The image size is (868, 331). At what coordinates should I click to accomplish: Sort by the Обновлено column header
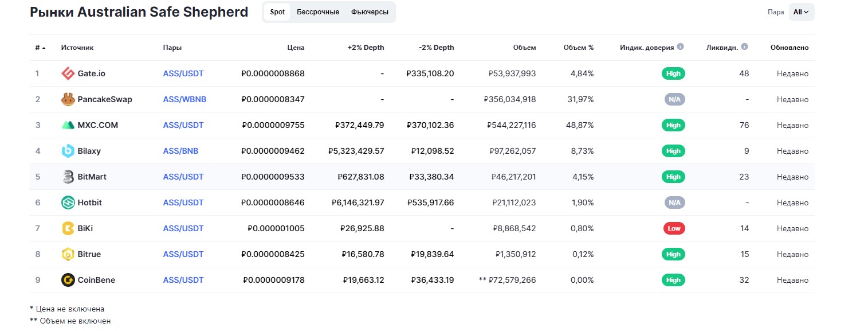(790, 48)
